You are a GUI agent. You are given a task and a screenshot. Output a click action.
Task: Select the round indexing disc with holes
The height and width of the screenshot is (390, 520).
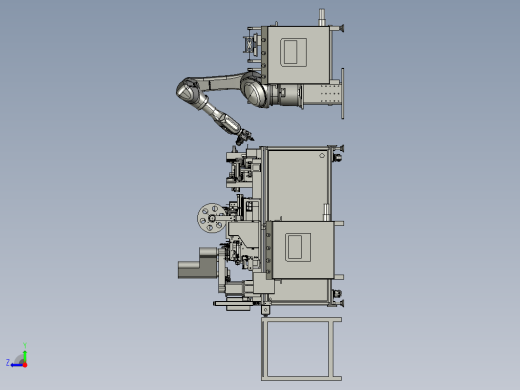click(211, 218)
